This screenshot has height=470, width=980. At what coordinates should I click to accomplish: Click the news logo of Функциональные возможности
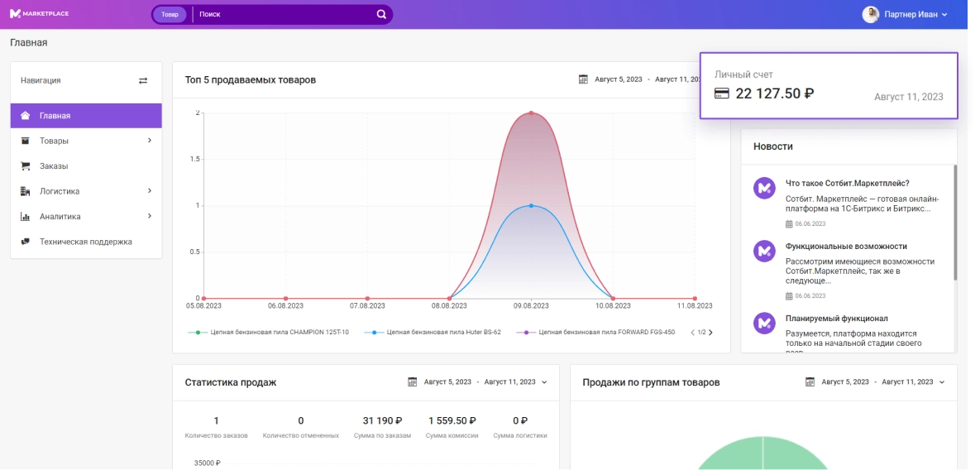click(764, 251)
